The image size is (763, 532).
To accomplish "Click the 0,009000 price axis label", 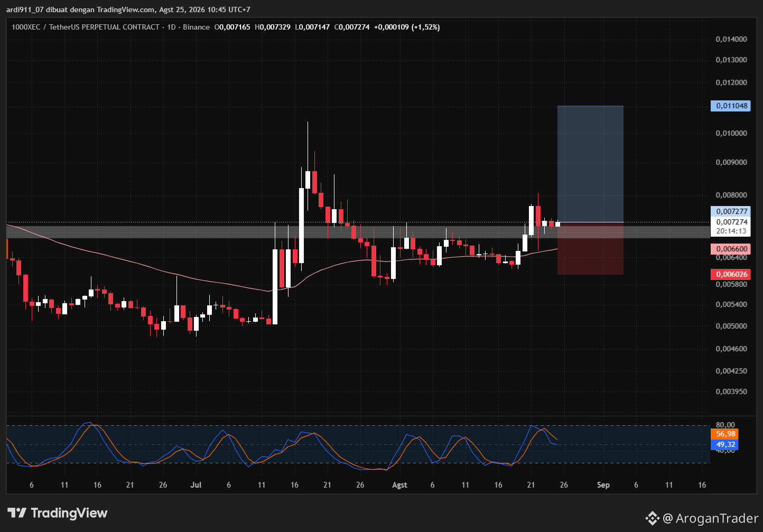I will [x=731, y=162].
